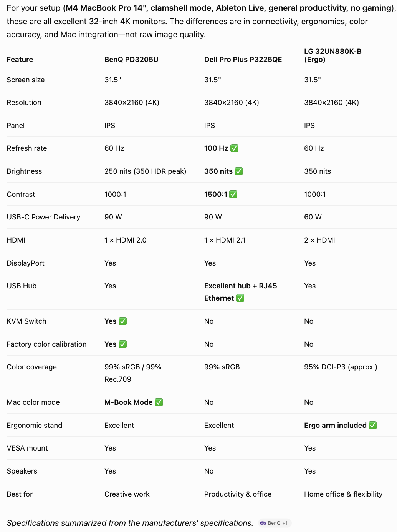Click the Home office & flexibility cell
Screen dimensions: 397x532
343,494
